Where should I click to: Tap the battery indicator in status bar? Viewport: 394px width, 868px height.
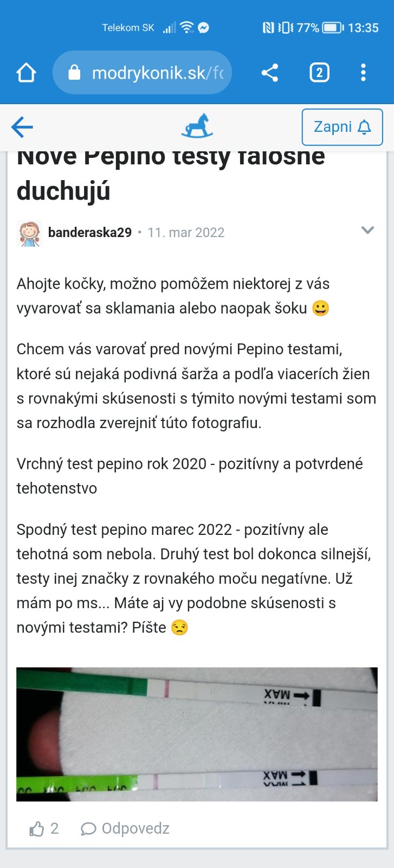coord(332,28)
